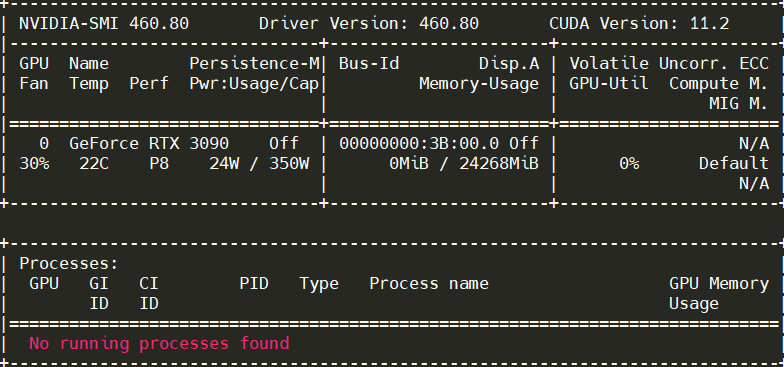Click the Volatile Uncorr. ECC header
The height and width of the screenshot is (367, 784).
pyautogui.click(x=669, y=64)
